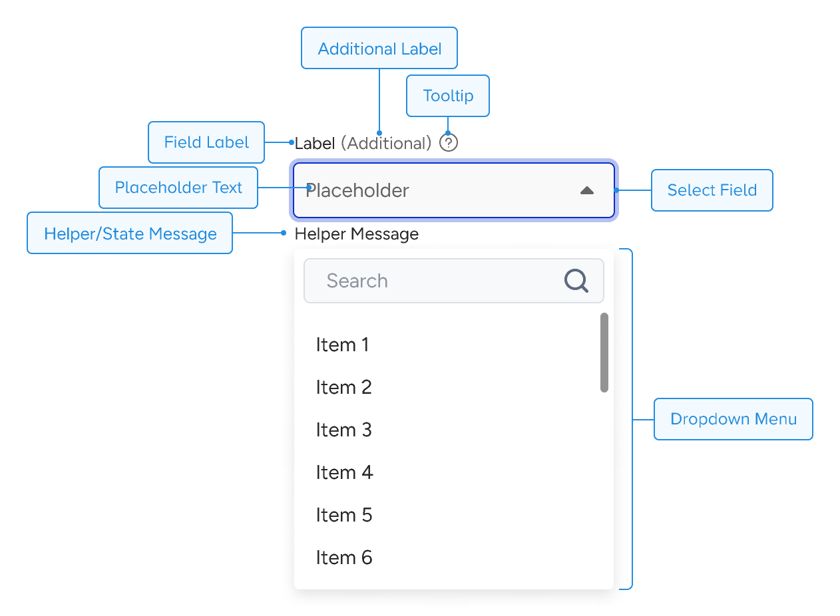Image resolution: width=840 pixels, height=616 pixels.
Task: Click the tooltip question mark icon
Action: pyautogui.click(x=449, y=143)
